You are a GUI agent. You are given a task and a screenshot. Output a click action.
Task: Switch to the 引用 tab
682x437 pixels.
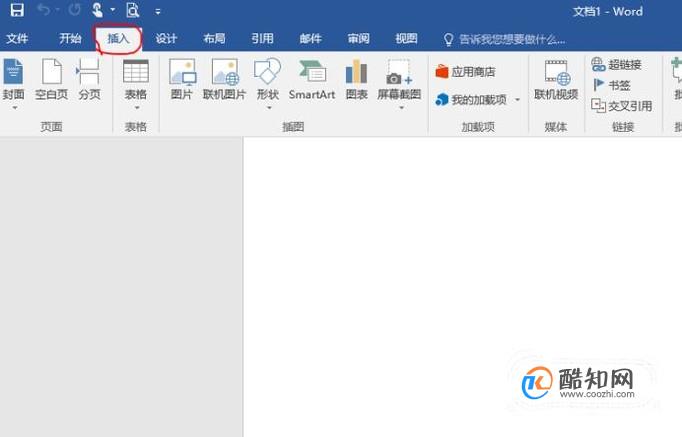pyautogui.click(x=262, y=39)
